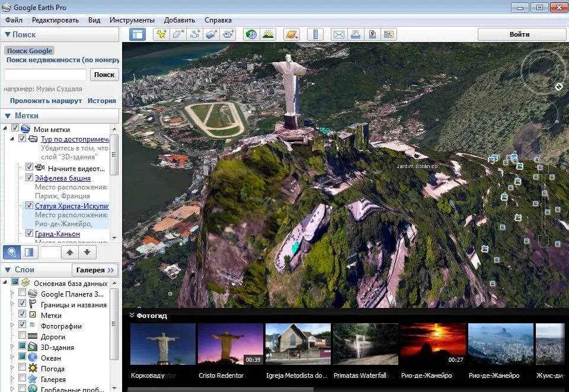Screen dimensions: 569x392
Task: Print the current view icon
Action: point(355,34)
